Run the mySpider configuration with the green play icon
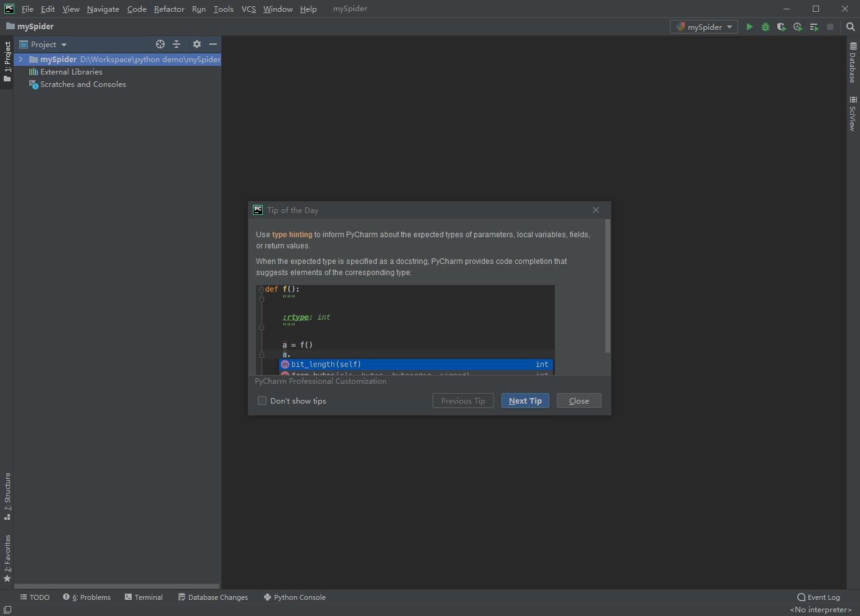The image size is (860, 616). click(x=749, y=27)
